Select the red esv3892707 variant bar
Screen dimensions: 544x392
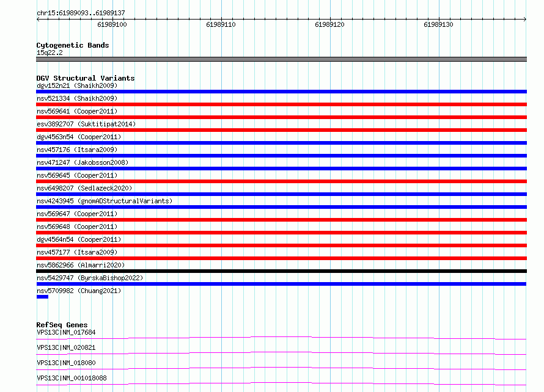pos(281,130)
